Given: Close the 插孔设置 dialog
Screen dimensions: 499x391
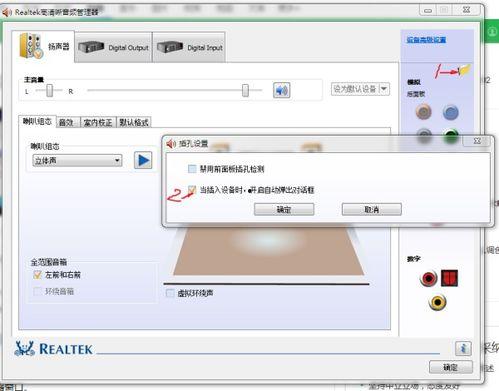Looking at the screenshot, I should point(477,141).
